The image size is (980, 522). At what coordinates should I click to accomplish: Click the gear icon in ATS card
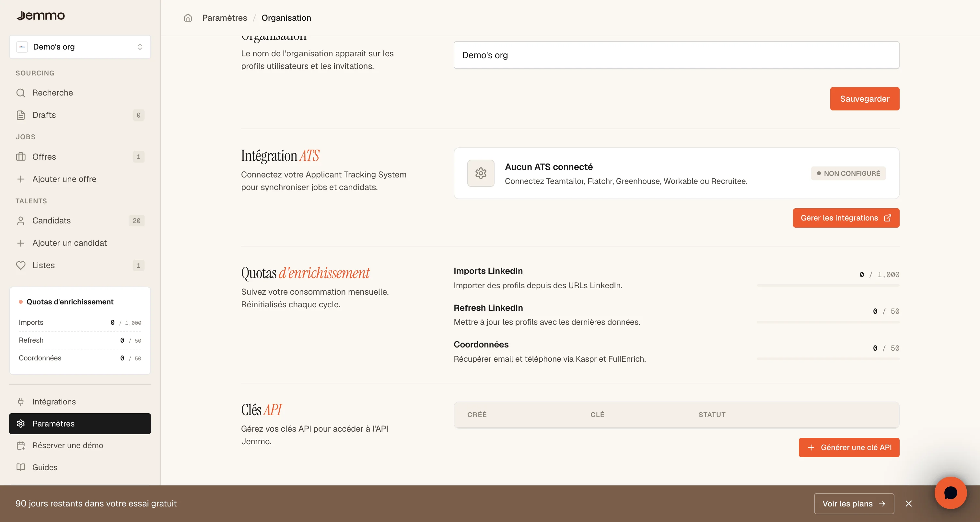coord(481,173)
